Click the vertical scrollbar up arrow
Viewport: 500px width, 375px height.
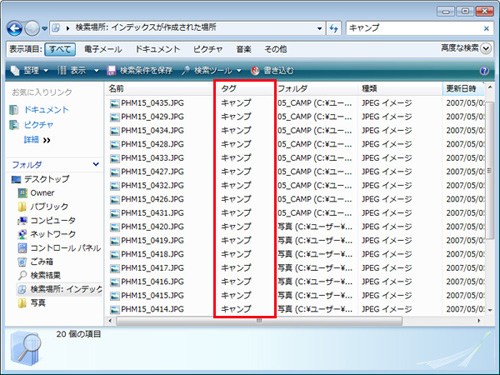tap(490, 87)
